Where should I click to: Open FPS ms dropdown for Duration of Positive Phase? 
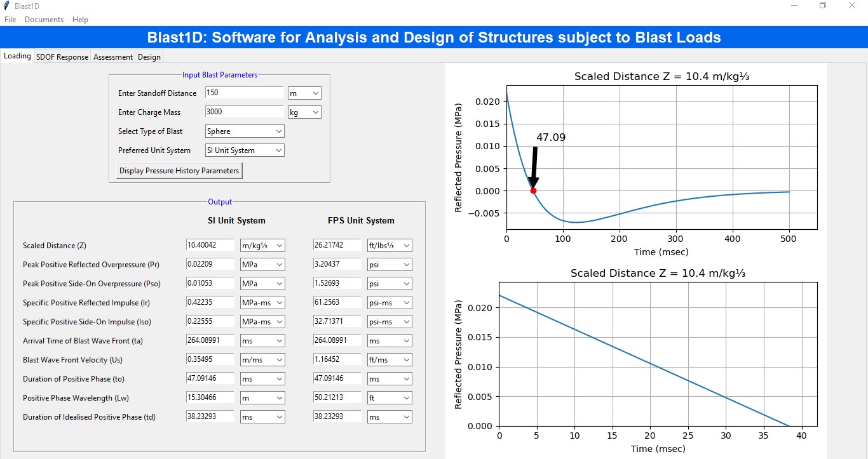(x=390, y=379)
